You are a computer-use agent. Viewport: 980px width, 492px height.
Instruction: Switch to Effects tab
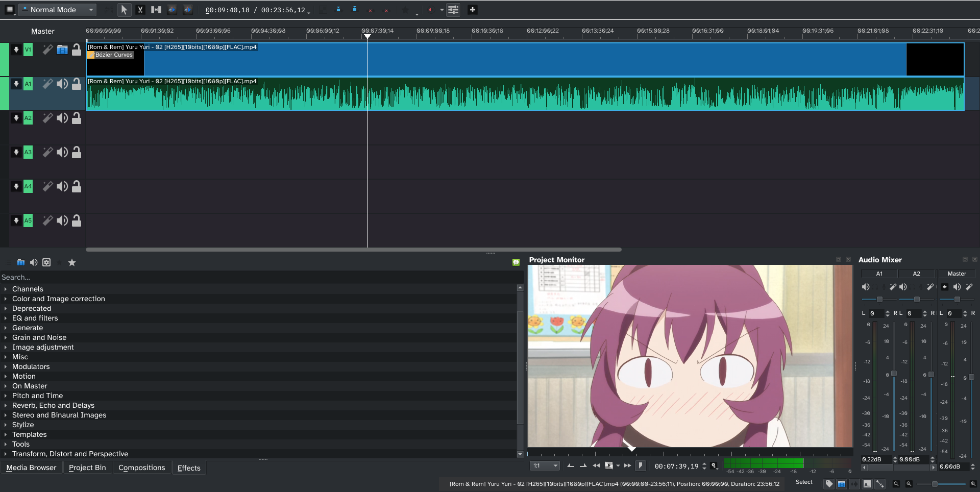(189, 468)
